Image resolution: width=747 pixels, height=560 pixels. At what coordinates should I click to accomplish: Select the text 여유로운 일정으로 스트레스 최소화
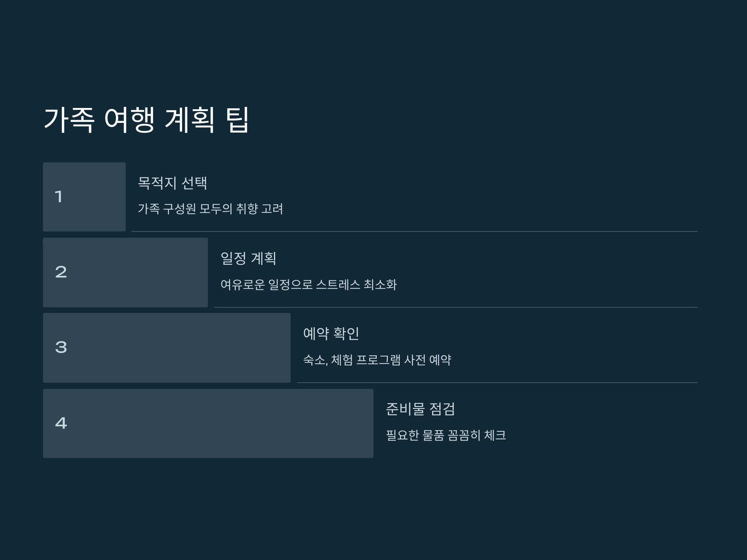tap(309, 285)
